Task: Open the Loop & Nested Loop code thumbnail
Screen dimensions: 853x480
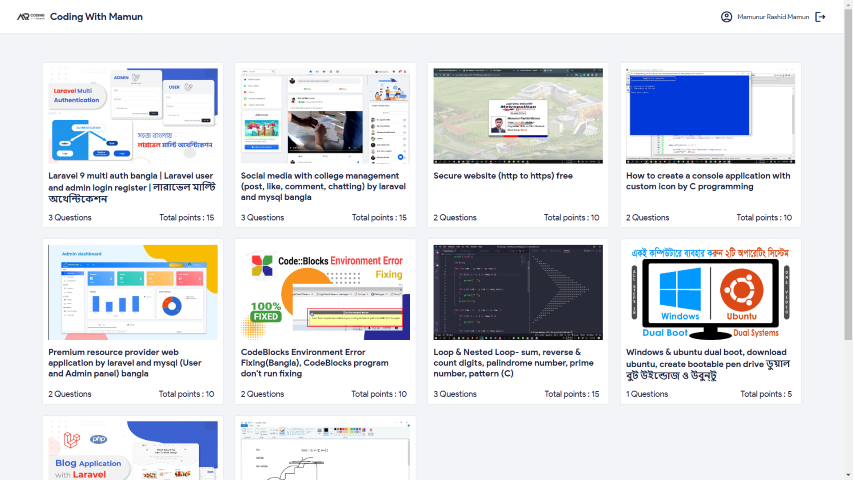Action: click(518, 292)
